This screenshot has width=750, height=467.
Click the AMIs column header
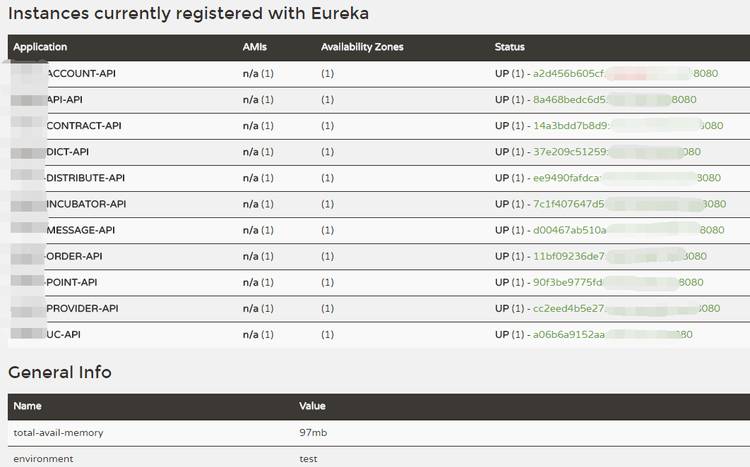coord(254,47)
